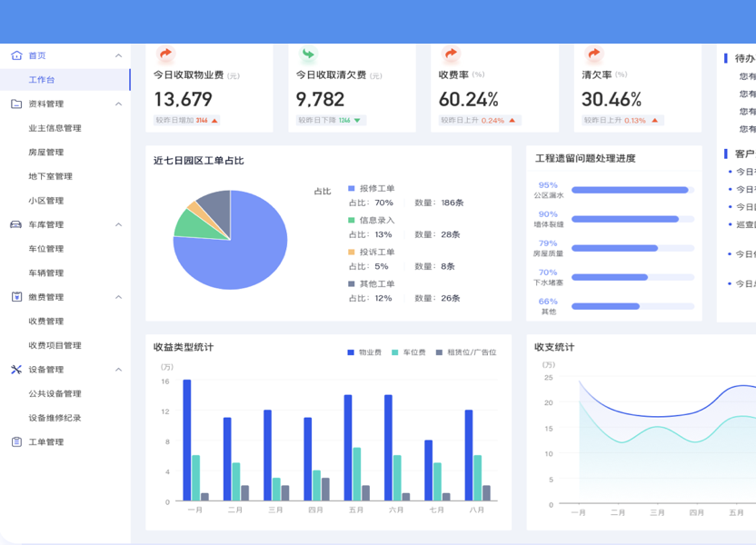This screenshot has width=756, height=545.
Task: Click the green down triangle after 1246
Action: pyautogui.click(x=357, y=121)
